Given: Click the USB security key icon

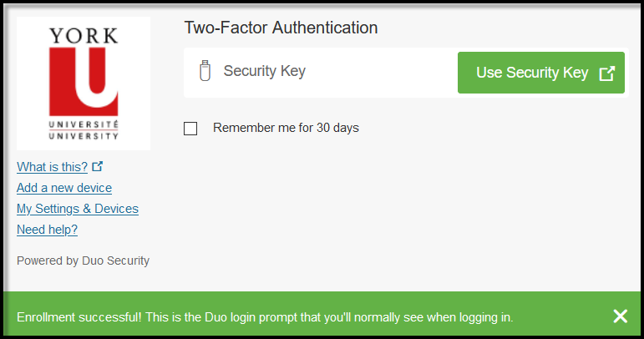Looking at the screenshot, I should click(x=205, y=71).
